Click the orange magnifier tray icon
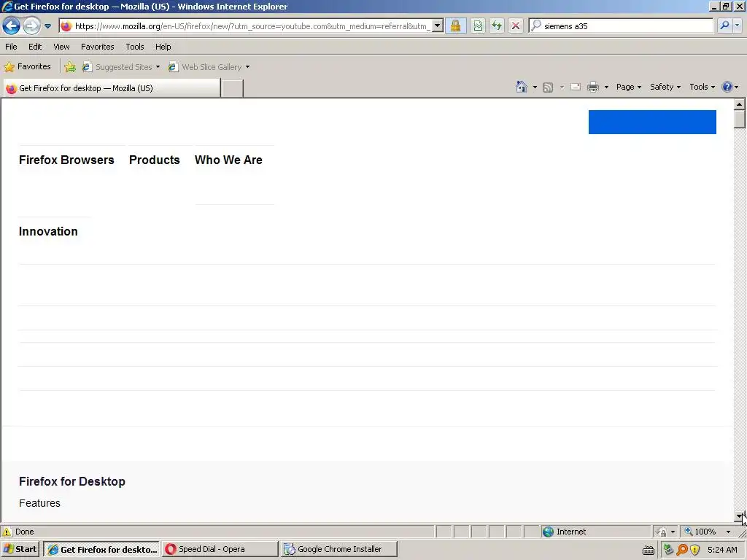Screen dimensions: 747x560 682,550
